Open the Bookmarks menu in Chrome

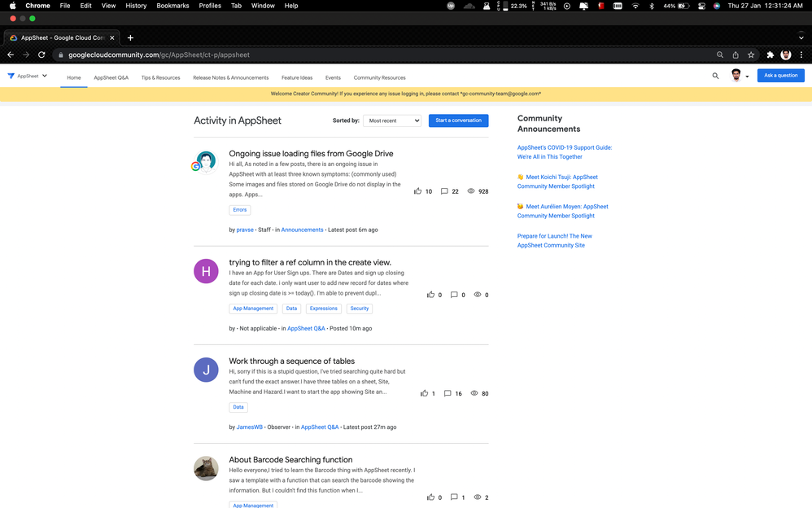pyautogui.click(x=172, y=6)
